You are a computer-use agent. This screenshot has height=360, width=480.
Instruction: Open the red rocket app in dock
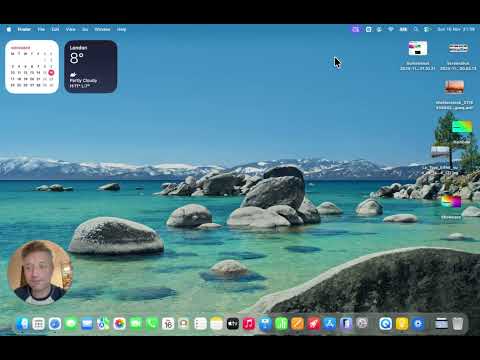(314, 324)
